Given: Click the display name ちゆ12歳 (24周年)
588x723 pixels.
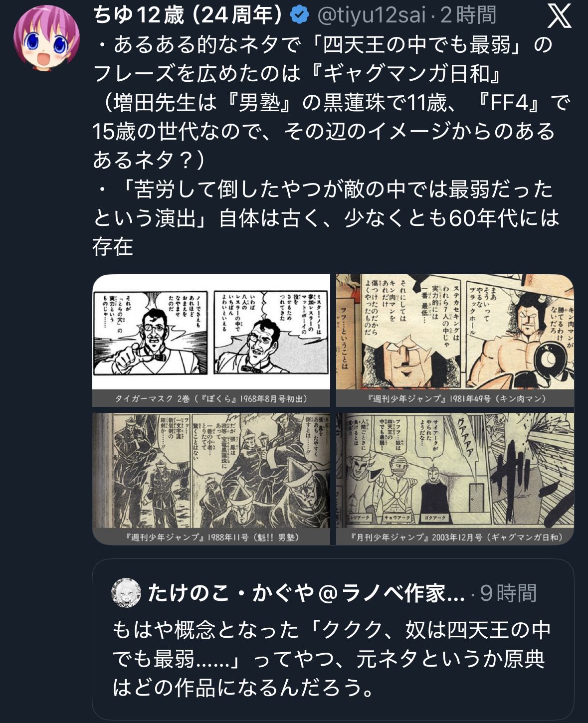Looking at the screenshot, I should point(189,15).
